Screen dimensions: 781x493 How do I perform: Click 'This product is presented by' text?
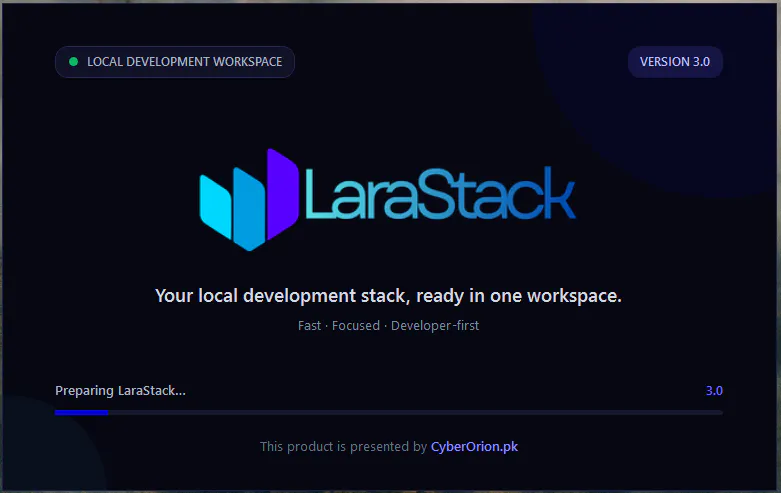(x=343, y=447)
